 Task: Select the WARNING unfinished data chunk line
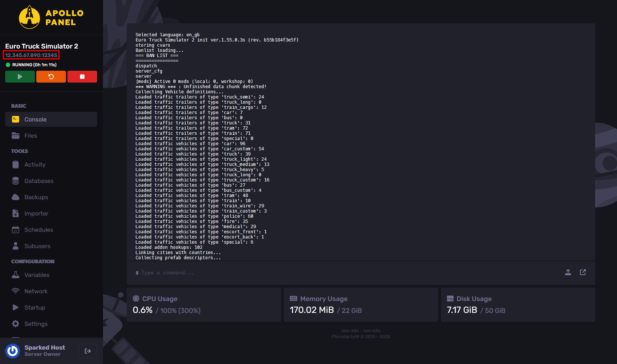click(201, 87)
